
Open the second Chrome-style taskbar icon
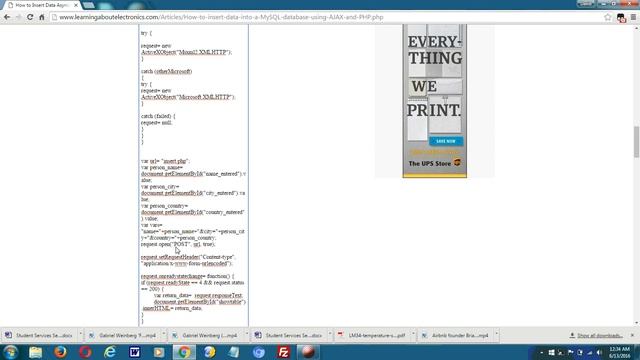(209, 352)
